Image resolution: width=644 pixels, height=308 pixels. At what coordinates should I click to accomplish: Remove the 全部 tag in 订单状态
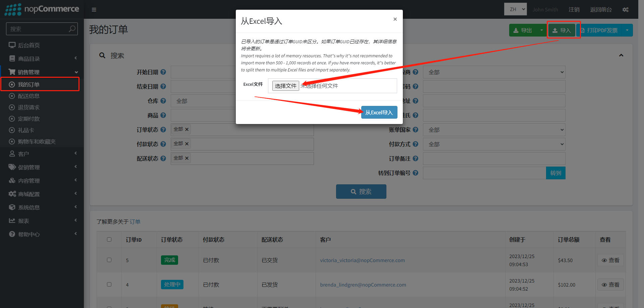[187, 129]
